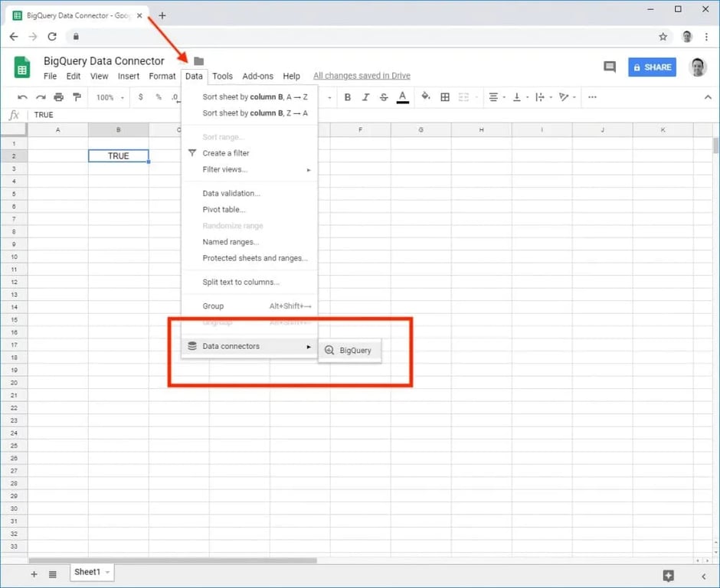Select the column G header
The height and width of the screenshot is (588, 720).
click(421, 130)
